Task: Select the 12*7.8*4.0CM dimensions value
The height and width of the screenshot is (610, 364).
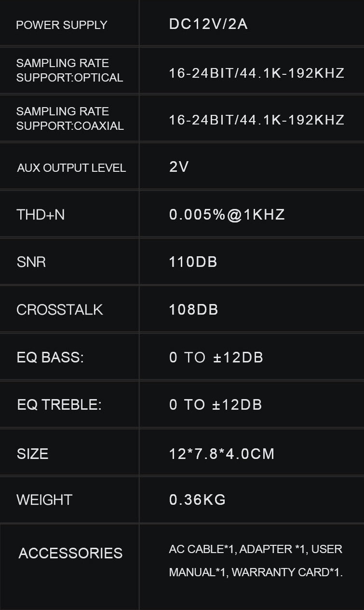Action: coord(221,454)
